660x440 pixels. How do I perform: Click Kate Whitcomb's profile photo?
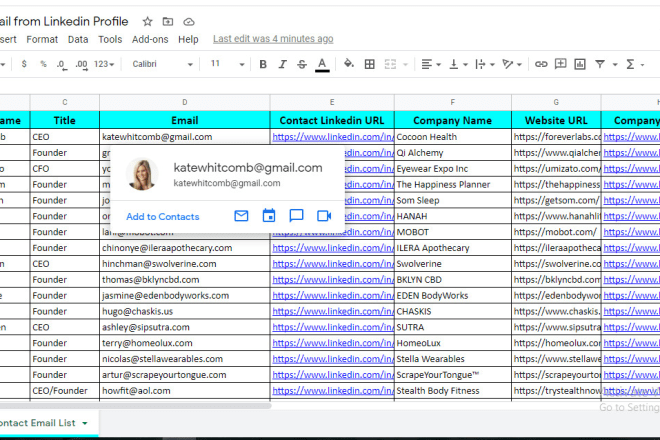coord(142,174)
